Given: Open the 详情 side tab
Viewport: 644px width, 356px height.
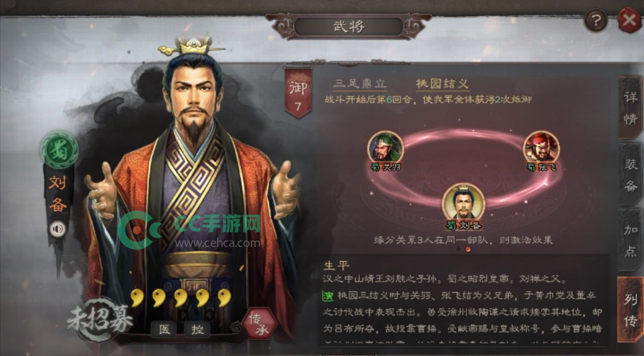Looking at the screenshot, I should click(x=630, y=107).
